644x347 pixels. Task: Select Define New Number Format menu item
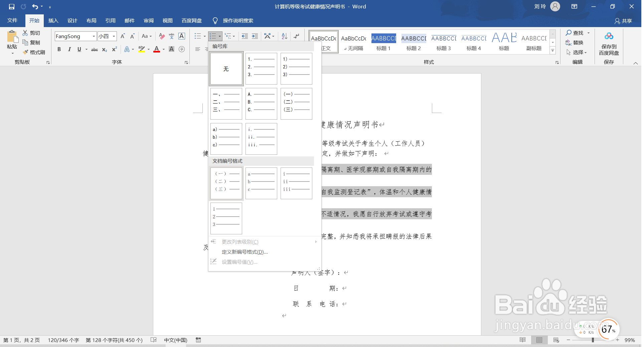tap(245, 252)
